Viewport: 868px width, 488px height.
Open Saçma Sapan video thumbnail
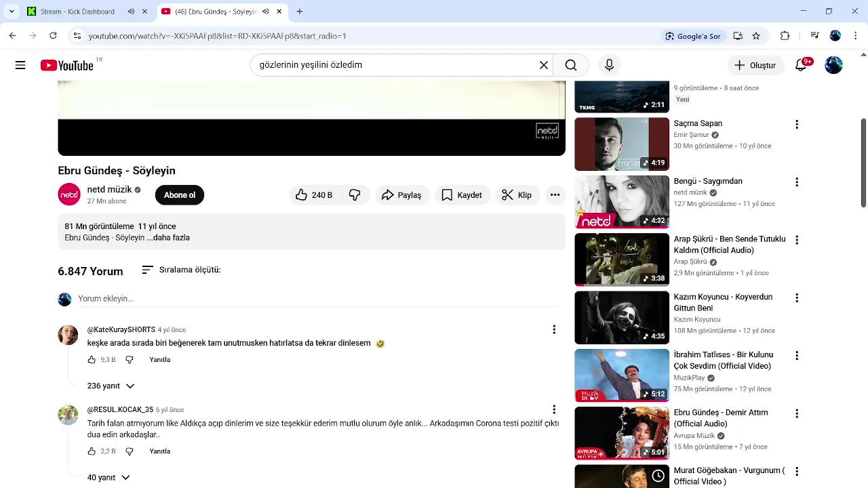pos(622,144)
